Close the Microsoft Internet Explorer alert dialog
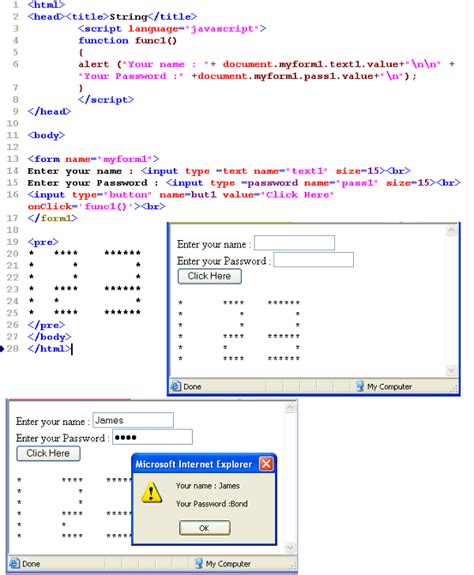Screen dimensions: 474x575 [x=266, y=464]
